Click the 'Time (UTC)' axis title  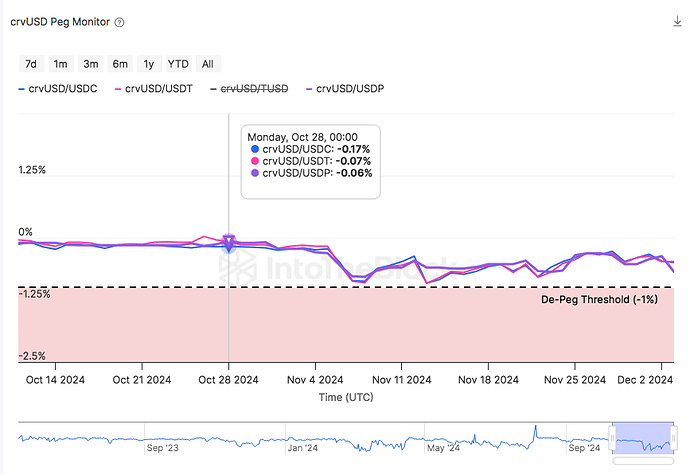(346, 398)
